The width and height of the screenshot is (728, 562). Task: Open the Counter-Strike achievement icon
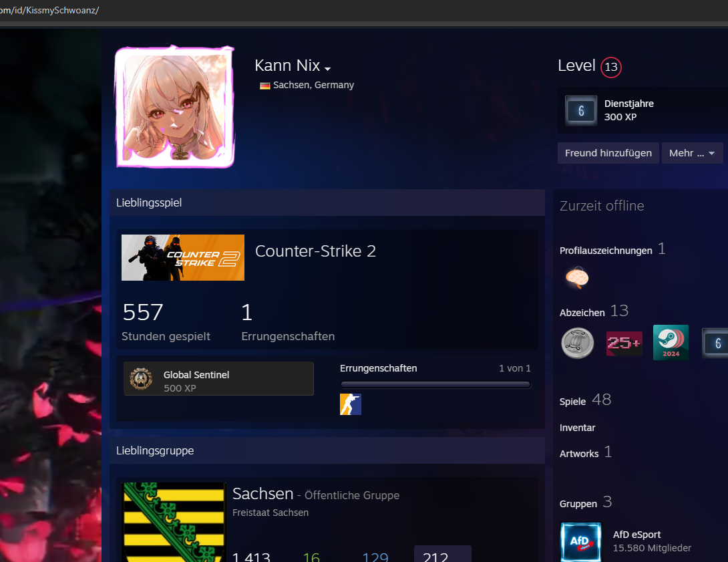point(351,404)
